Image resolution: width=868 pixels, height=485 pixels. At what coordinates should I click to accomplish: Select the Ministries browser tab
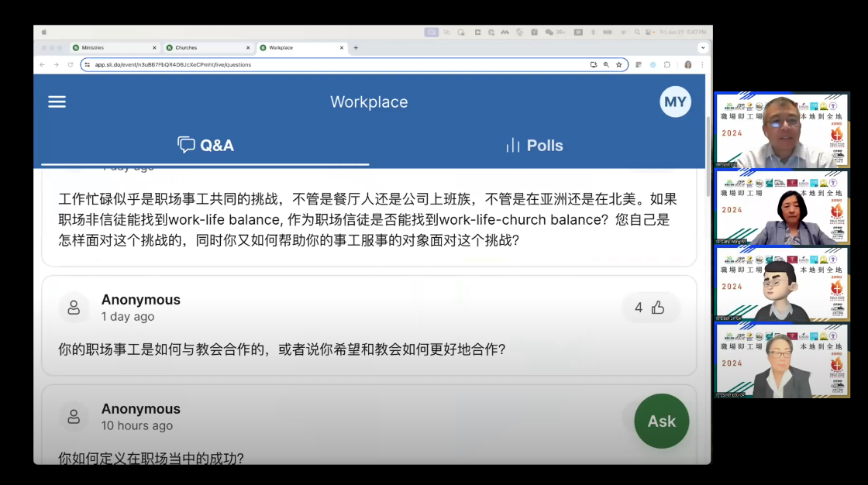tap(115, 47)
